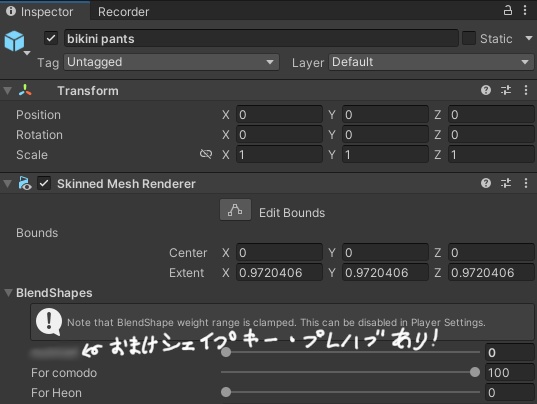Collapse the BlendShapes foldout
Image resolution: width=537 pixels, height=404 pixels.
pyautogui.click(x=8, y=293)
